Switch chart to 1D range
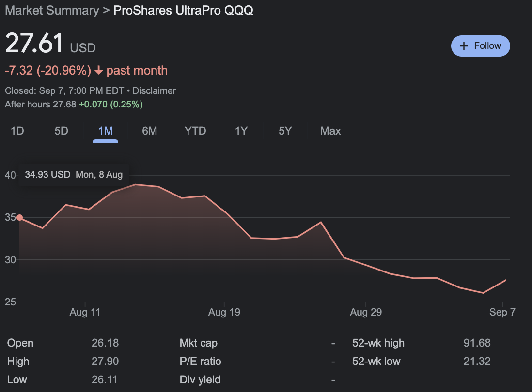 (x=17, y=131)
